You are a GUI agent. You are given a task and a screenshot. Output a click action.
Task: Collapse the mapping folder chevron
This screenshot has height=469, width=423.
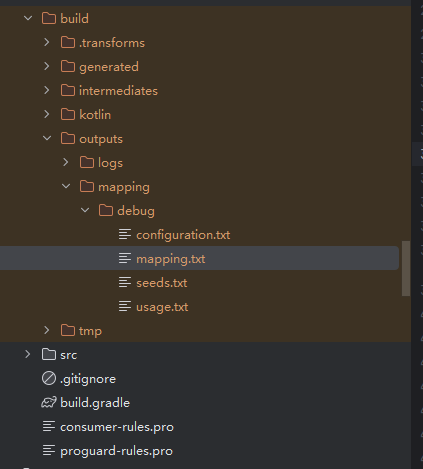pos(66,186)
